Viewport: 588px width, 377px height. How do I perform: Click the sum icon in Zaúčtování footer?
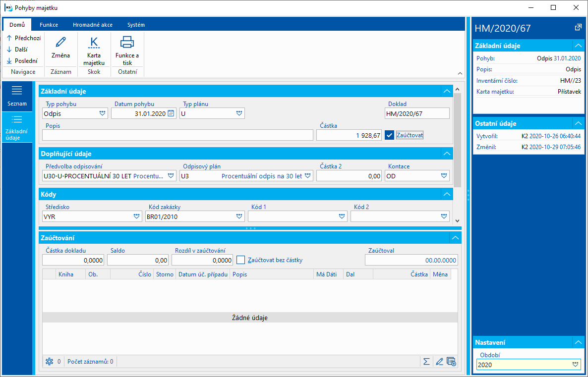[426, 362]
